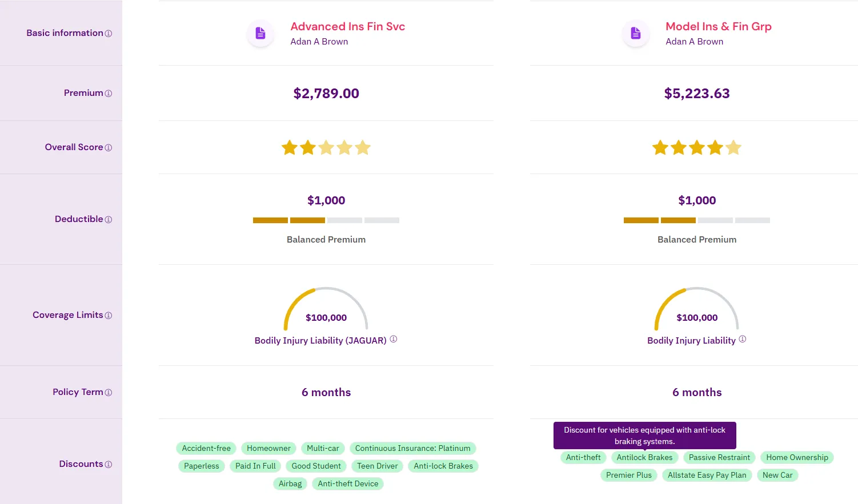Select the Premier Plus discount chip
The image size is (858, 504).
[628, 475]
